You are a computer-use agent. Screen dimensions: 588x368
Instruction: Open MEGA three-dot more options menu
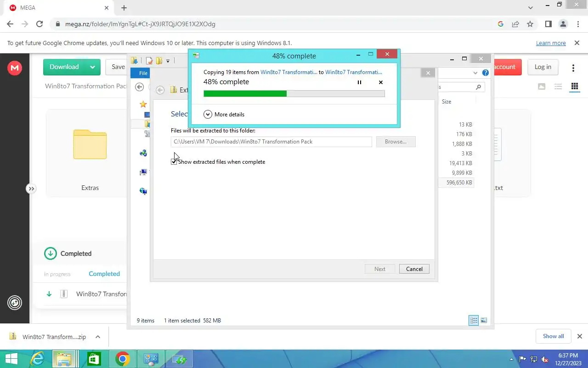573,68
